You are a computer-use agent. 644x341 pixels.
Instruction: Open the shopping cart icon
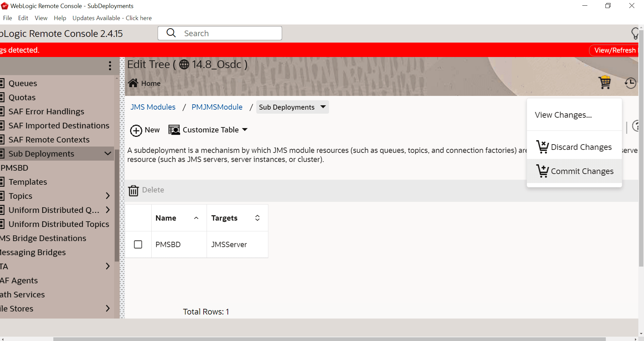pos(605,82)
